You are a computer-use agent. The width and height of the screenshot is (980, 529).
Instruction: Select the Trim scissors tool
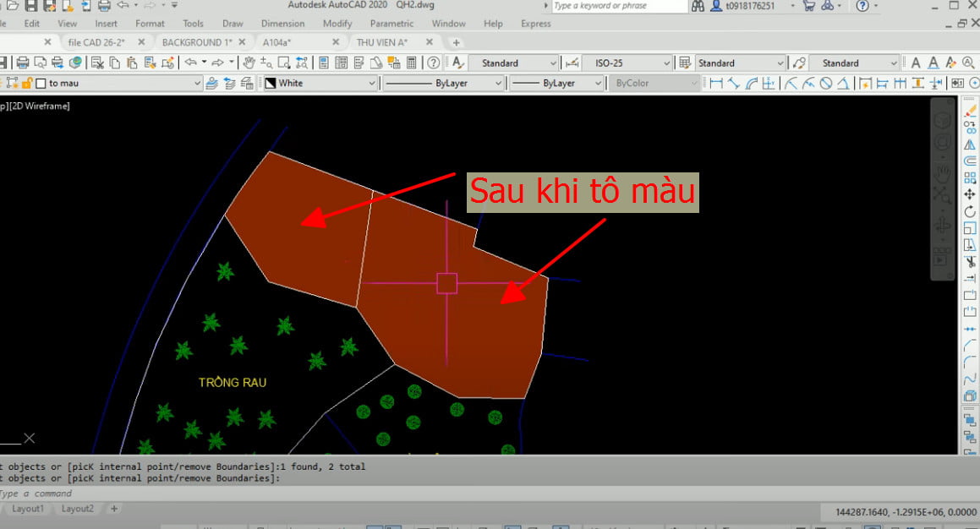pyautogui.click(x=970, y=262)
